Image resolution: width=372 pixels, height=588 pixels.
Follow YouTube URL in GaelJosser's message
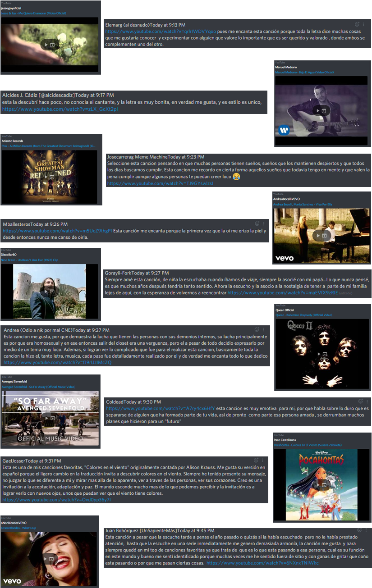click(56, 500)
